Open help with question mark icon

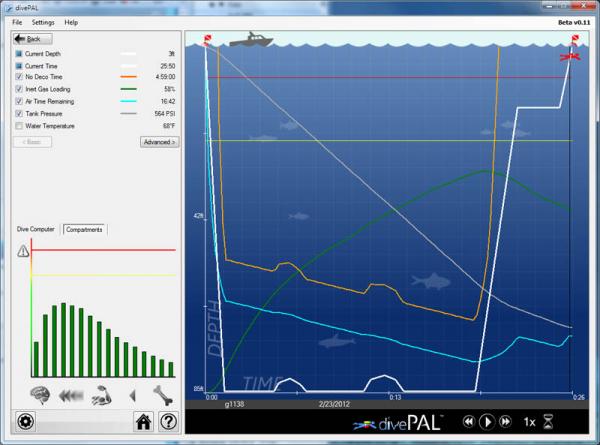(168, 422)
